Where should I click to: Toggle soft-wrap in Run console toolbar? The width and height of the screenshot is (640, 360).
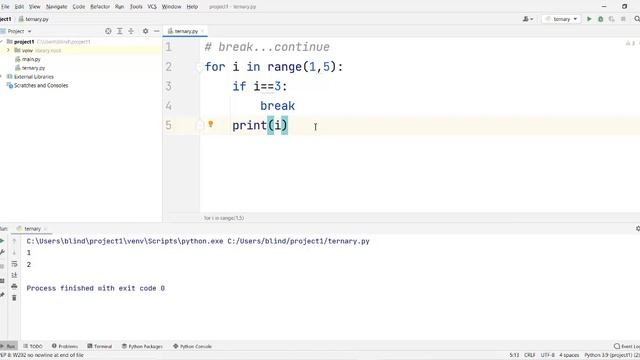click(14, 264)
